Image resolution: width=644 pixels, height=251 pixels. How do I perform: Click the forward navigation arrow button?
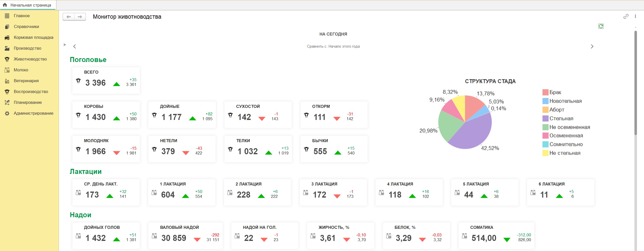point(80,17)
